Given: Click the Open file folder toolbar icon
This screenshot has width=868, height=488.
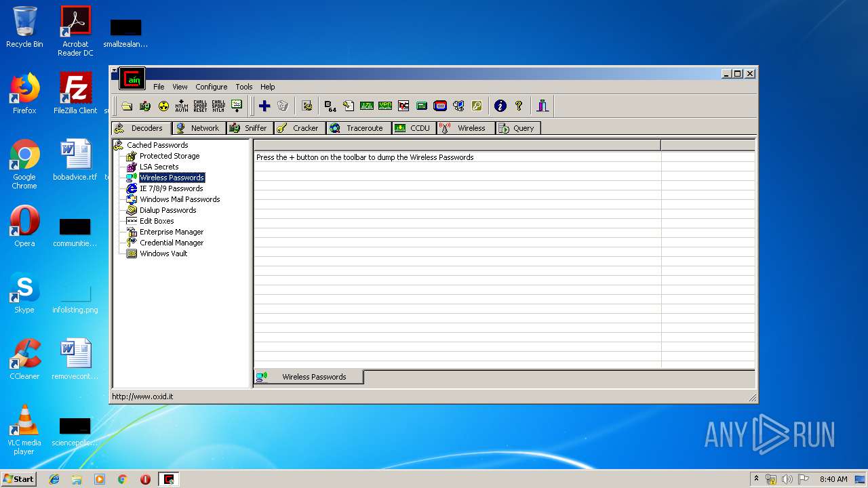Looking at the screenshot, I should [127, 106].
